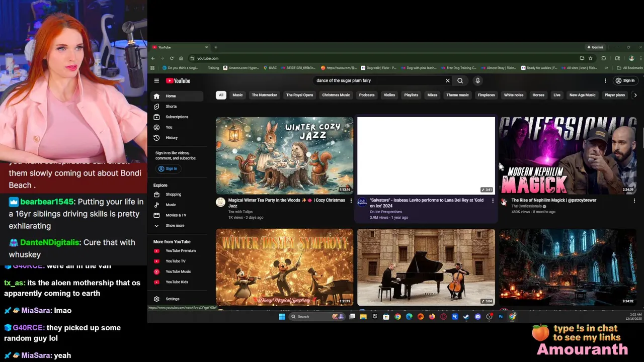644x362 pixels.
Task: Visit the Tea with Tulips channel
Action: click(240, 212)
